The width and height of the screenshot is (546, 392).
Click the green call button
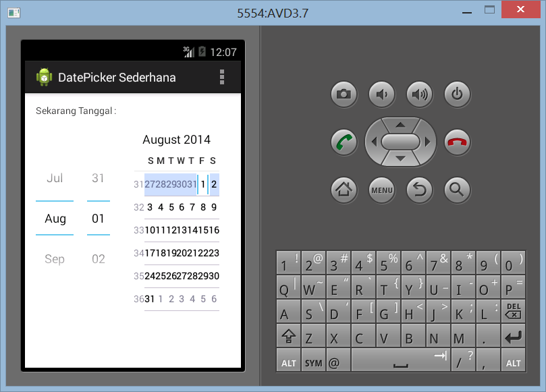pos(344,142)
